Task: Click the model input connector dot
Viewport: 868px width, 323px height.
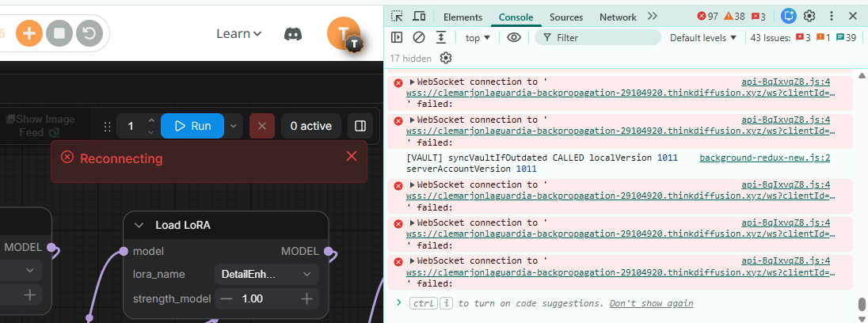Action: (123, 251)
